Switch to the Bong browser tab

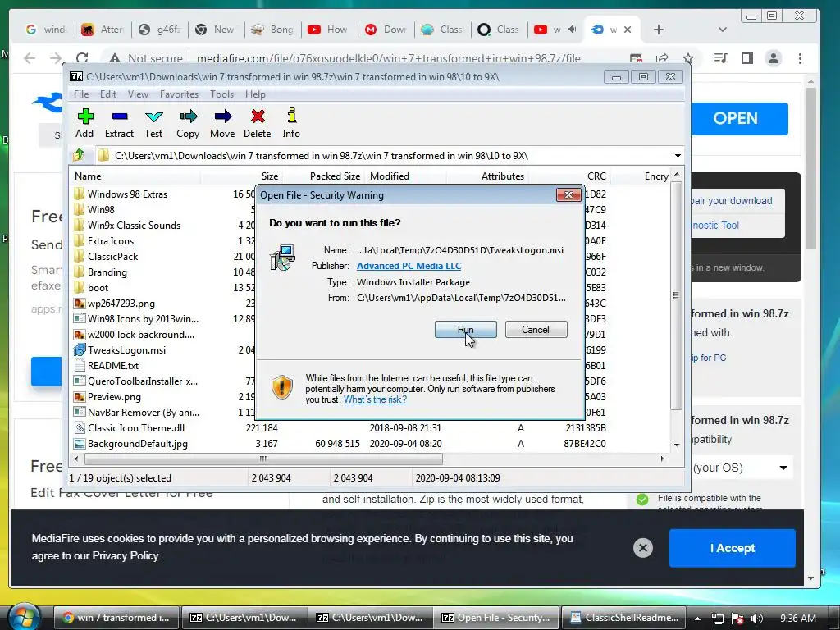point(273,30)
